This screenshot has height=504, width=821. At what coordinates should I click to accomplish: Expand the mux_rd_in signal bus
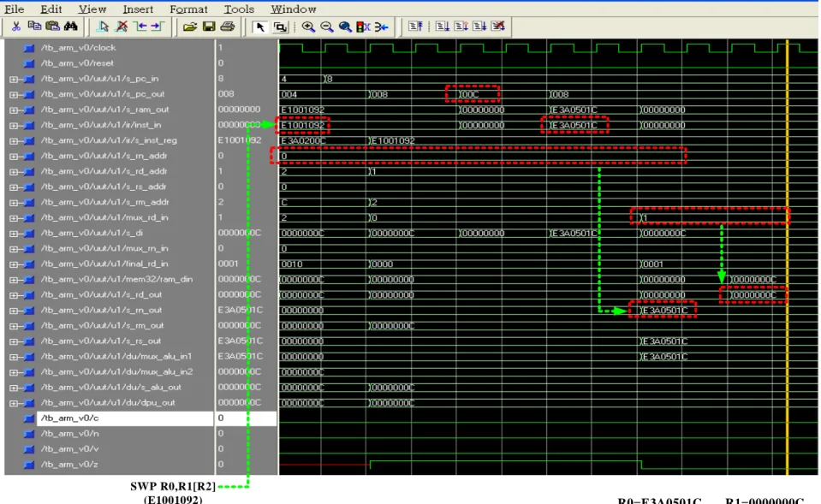point(13,217)
